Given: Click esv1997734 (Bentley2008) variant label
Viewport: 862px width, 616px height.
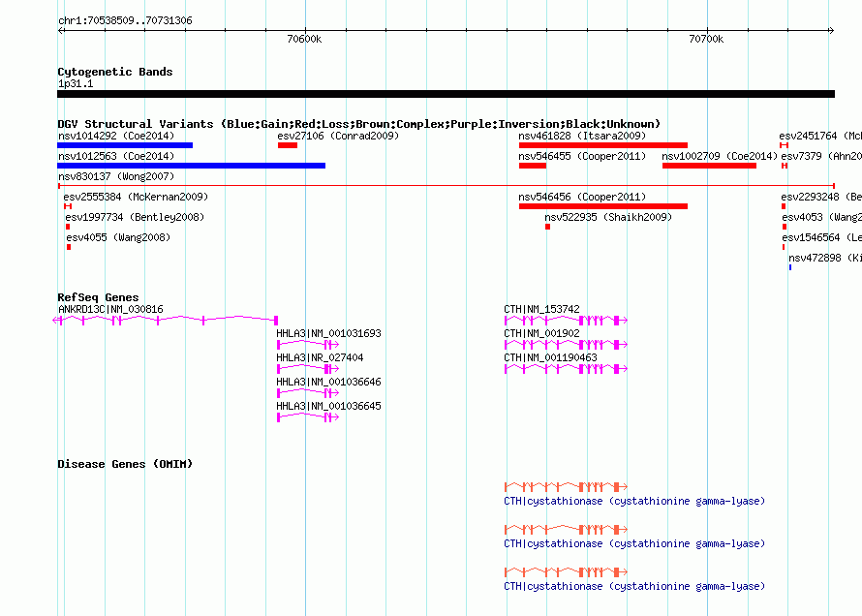Looking at the screenshot, I should (x=135, y=217).
